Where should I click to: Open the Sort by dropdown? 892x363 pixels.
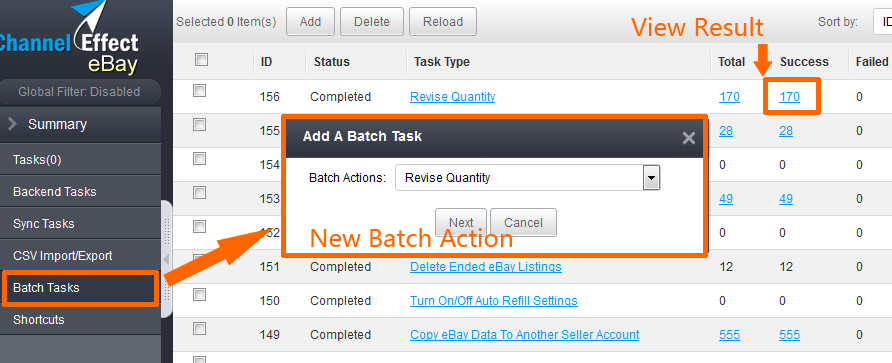(x=882, y=22)
